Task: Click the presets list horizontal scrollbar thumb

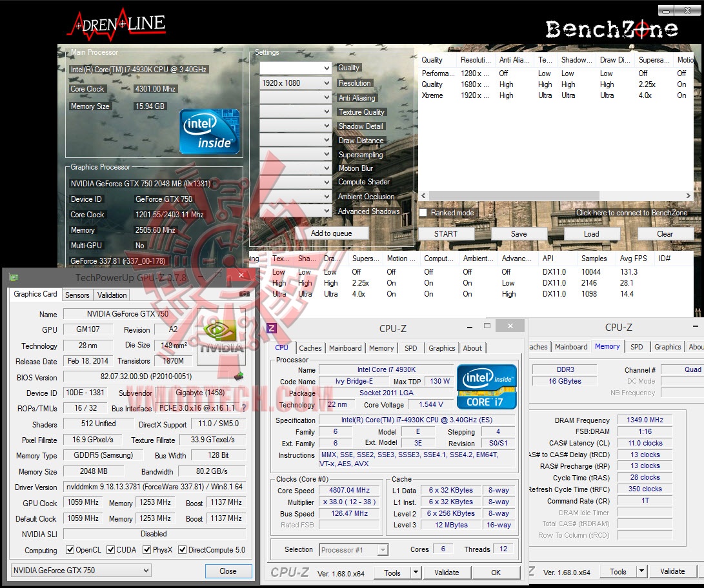Action: point(514,195)
